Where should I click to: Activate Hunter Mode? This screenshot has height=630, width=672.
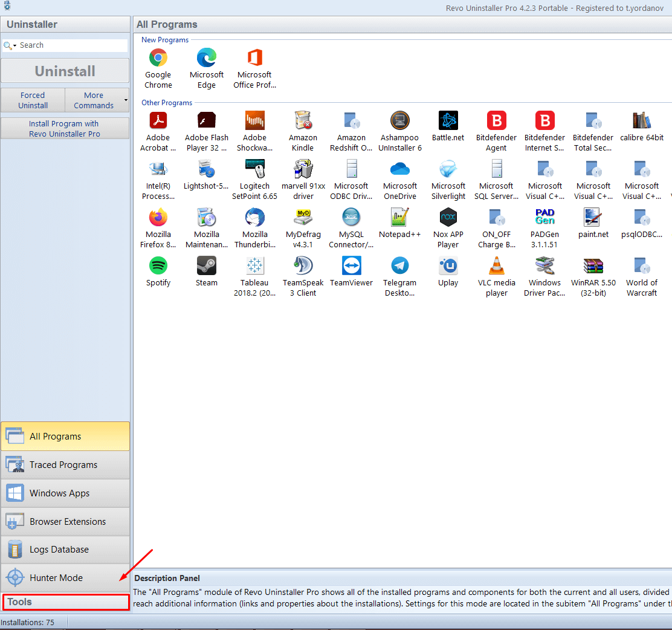click(65, 577)
